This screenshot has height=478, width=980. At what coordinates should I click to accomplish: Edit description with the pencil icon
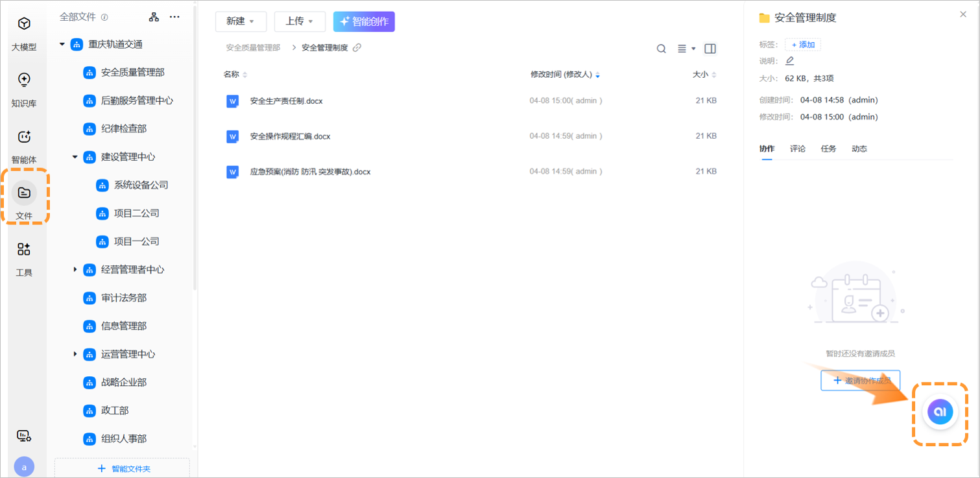click(x=789, y=61)
